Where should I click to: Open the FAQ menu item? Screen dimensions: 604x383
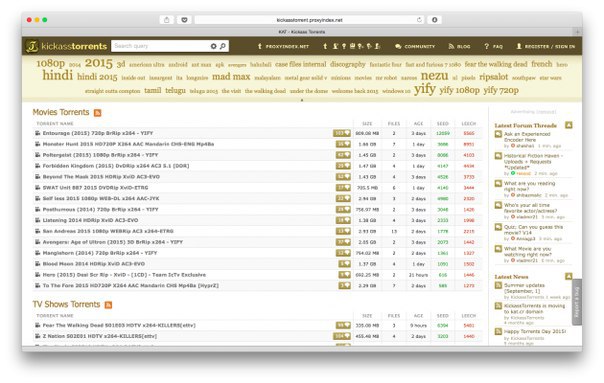(x=493, y=46)
